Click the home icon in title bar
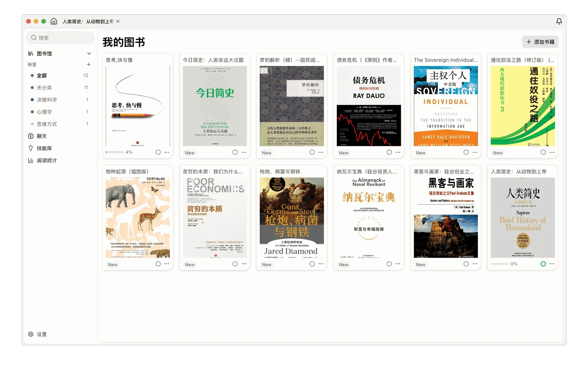The width and height of the screenshot is (588, 374). 54,21
